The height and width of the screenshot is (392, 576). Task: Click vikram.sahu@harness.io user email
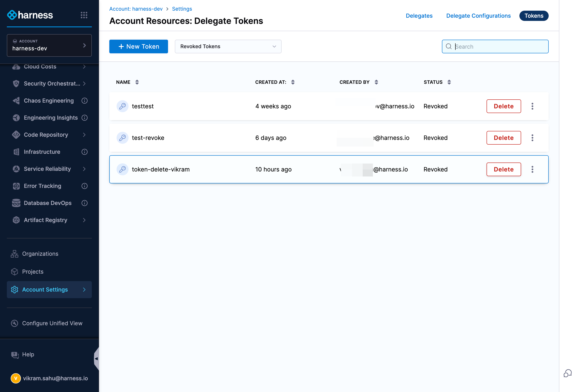click(x=56, y=378)
